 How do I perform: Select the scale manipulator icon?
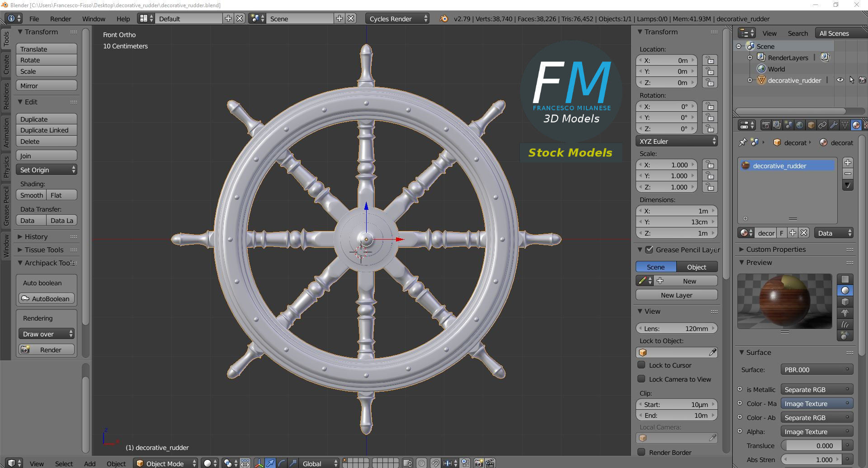click(x=293, y=463)
